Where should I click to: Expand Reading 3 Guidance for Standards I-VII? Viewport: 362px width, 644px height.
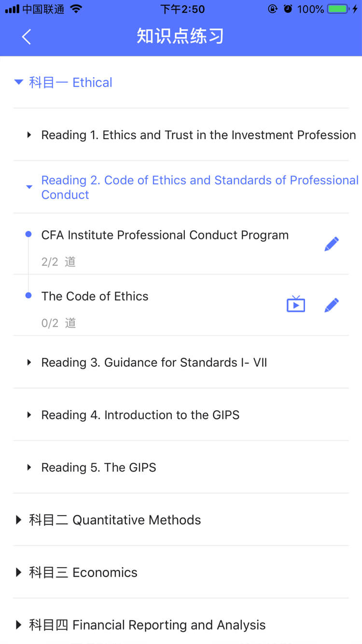tap(181, 362)
